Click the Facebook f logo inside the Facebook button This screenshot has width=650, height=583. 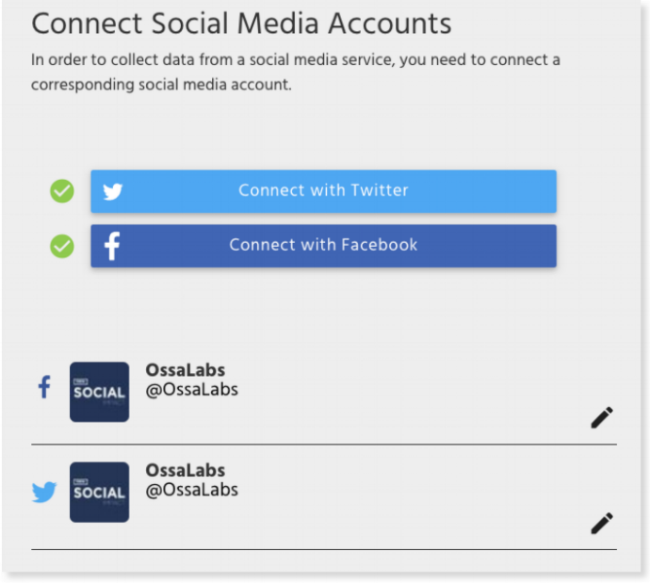pos(112,246)
